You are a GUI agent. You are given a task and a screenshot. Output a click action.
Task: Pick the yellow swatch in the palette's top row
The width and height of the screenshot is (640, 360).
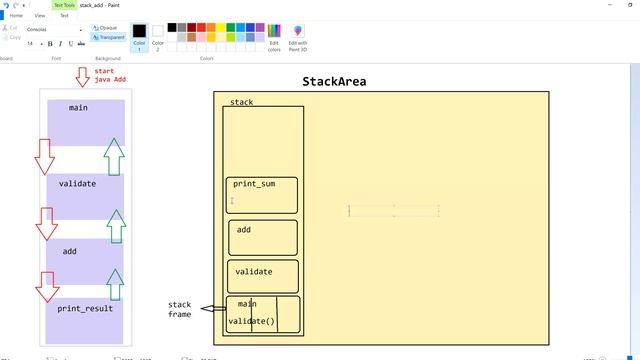(221, 27)
